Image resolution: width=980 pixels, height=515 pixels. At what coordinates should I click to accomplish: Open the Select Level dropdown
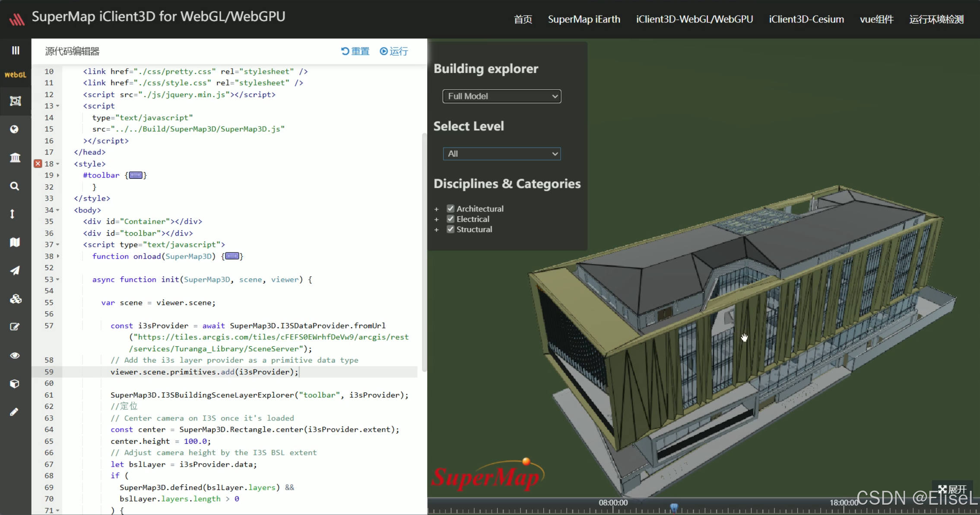tap(501, 154)
